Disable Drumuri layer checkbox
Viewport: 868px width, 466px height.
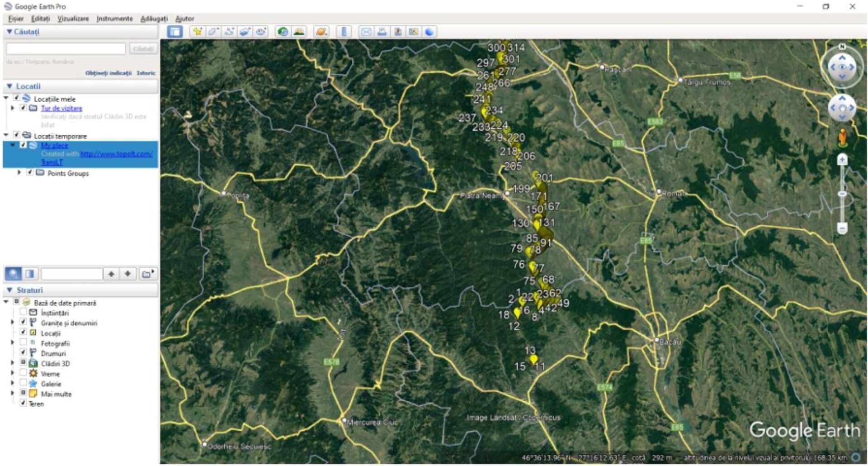click(x=23, y=352)
